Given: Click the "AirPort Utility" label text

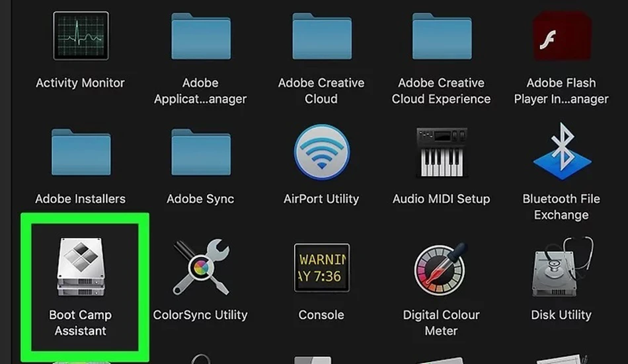Looking at the screenshot, I should pyautogui.click(x=321, y=199).
